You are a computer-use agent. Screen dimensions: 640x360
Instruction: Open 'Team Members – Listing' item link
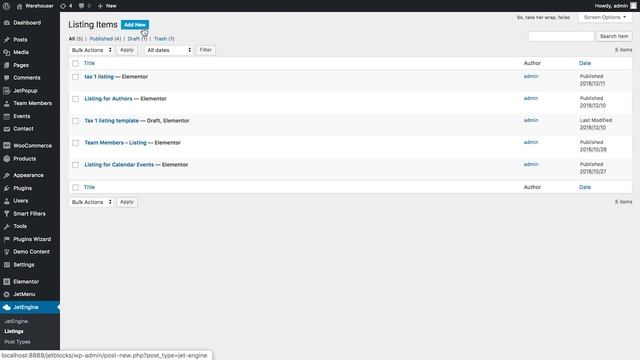[x=115, y=143]
